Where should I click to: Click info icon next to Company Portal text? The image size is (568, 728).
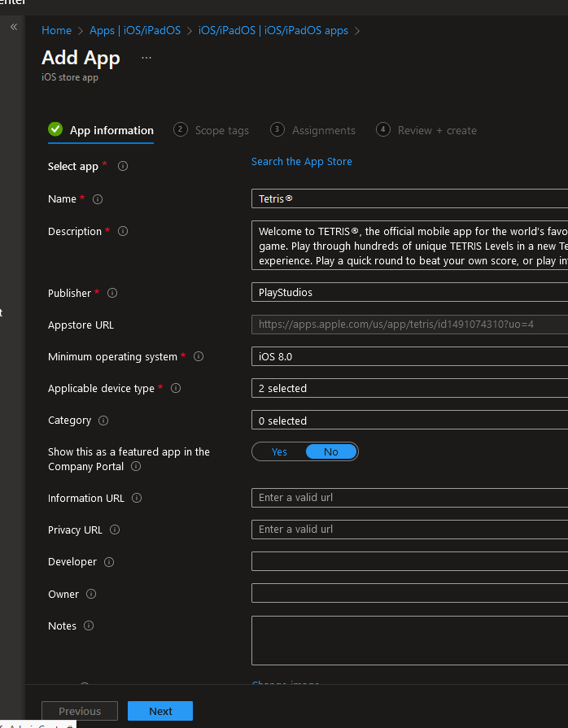tap(136, 466)
